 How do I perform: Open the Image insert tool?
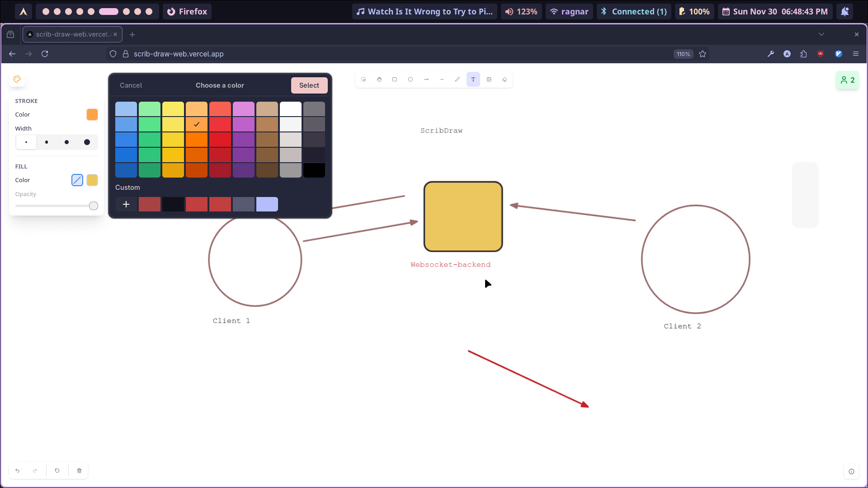(x=489, y=79)
